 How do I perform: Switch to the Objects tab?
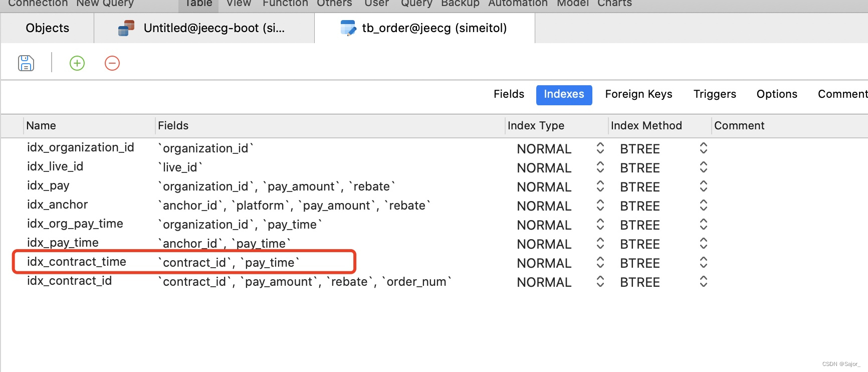pos(48,28)
